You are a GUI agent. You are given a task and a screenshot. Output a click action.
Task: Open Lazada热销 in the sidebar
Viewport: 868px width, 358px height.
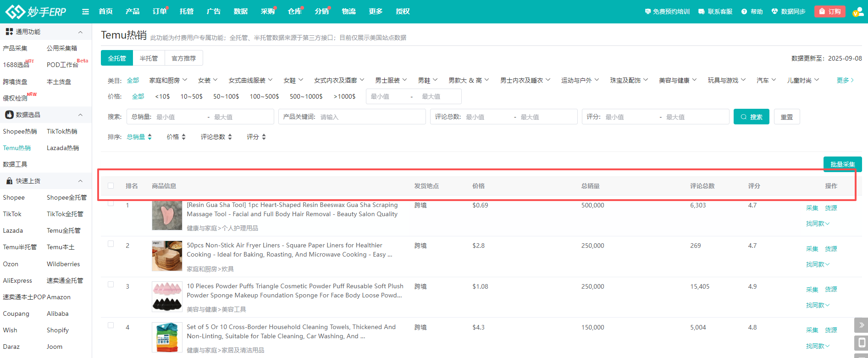pyautogui.click(x=63, y=148)
